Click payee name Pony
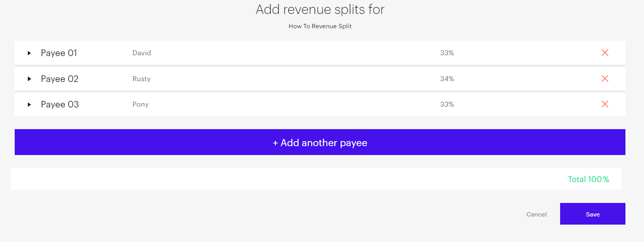 tap(140, 104)
